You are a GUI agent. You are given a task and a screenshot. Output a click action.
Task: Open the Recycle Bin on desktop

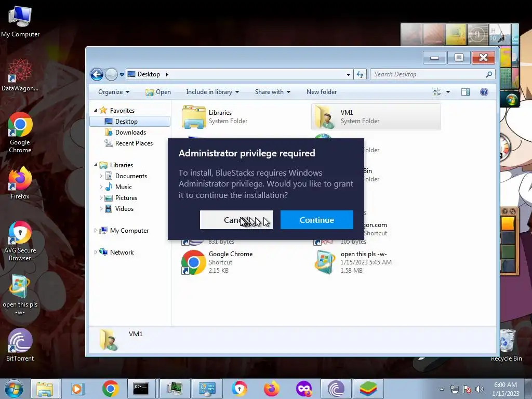click(506, 345)
